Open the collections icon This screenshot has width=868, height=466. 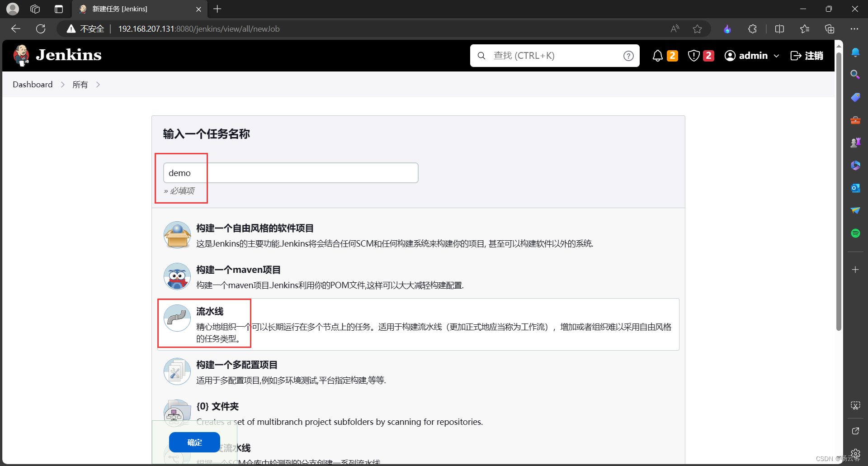point(830,29)
